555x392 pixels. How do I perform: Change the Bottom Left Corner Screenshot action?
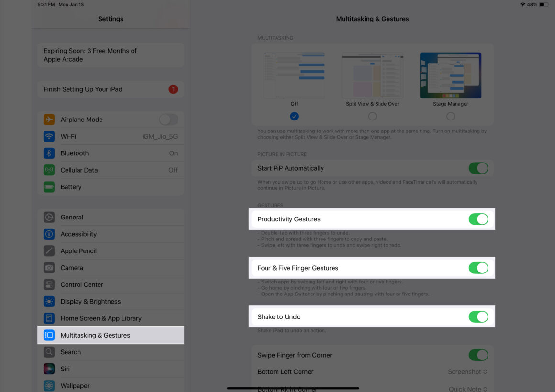click(467, 371)
